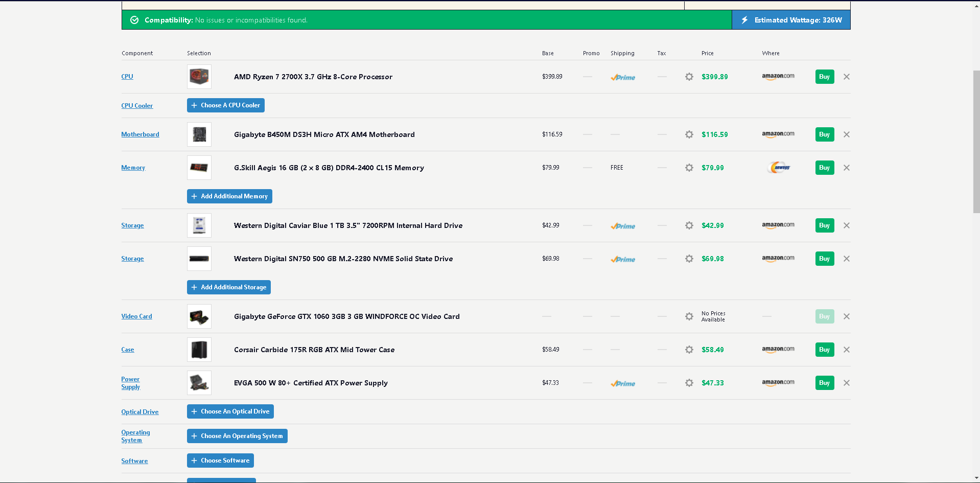Open the CPU Cooler category link

click(x=137, y=106)
